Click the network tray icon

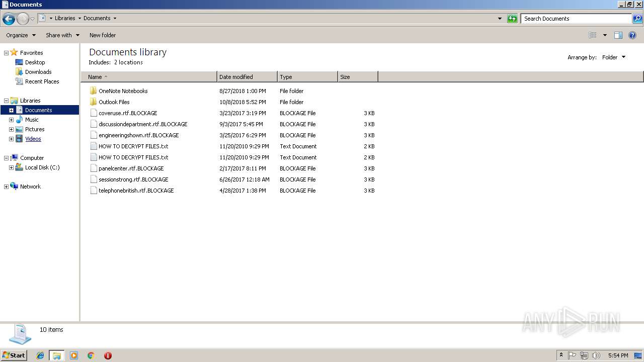point(584,355)
